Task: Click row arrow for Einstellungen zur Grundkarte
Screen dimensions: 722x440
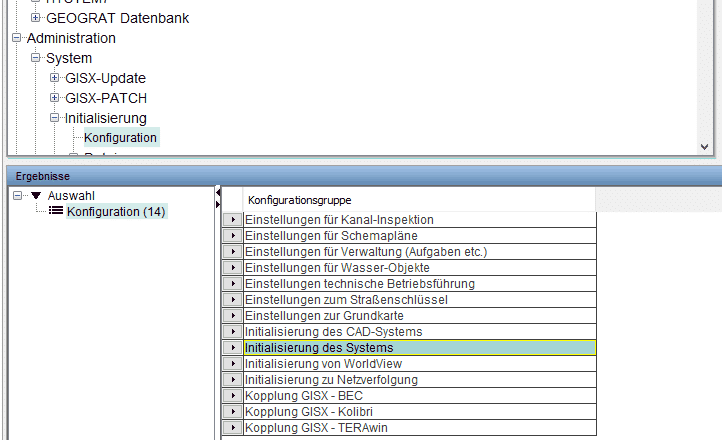Action: [233, 316]
